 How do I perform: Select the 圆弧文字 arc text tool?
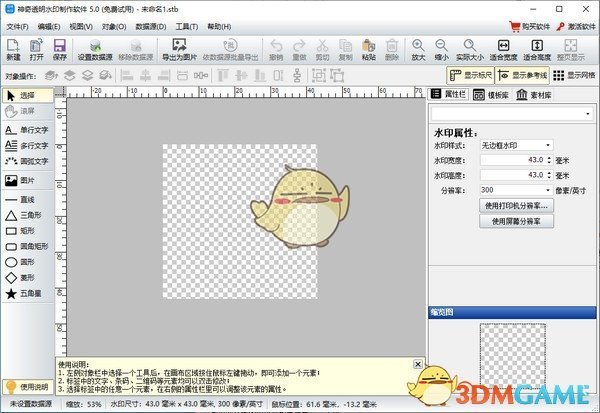point(28,161)
